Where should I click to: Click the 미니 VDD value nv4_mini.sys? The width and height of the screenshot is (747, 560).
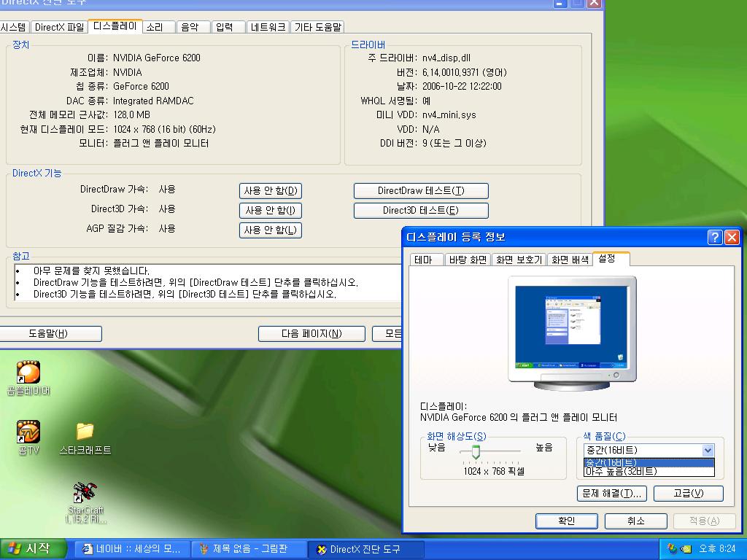tap(449, 114)
